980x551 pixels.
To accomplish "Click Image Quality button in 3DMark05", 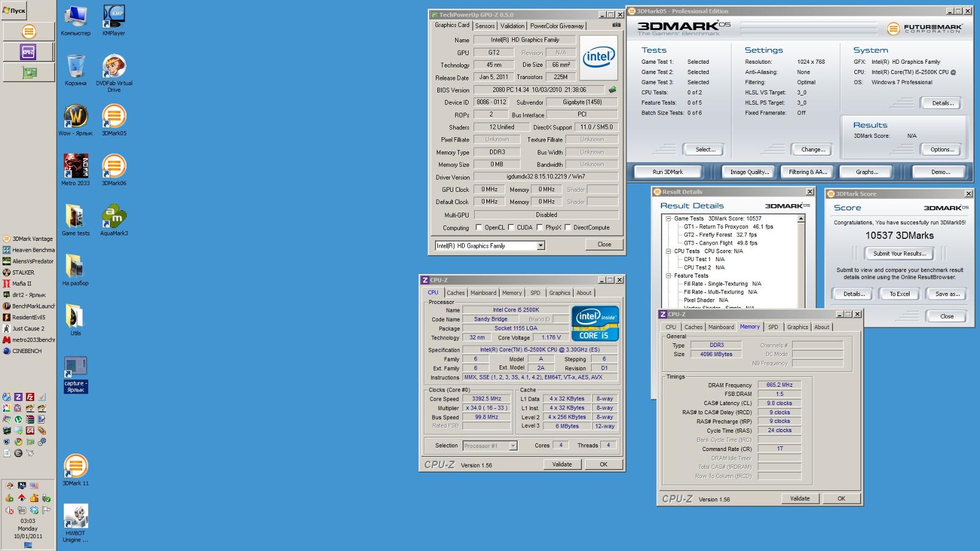I will coord(749,172).
